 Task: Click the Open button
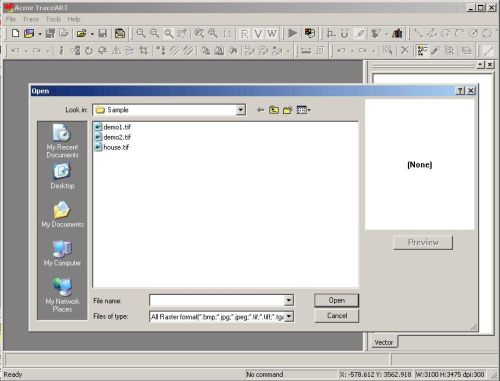[336, 300]
